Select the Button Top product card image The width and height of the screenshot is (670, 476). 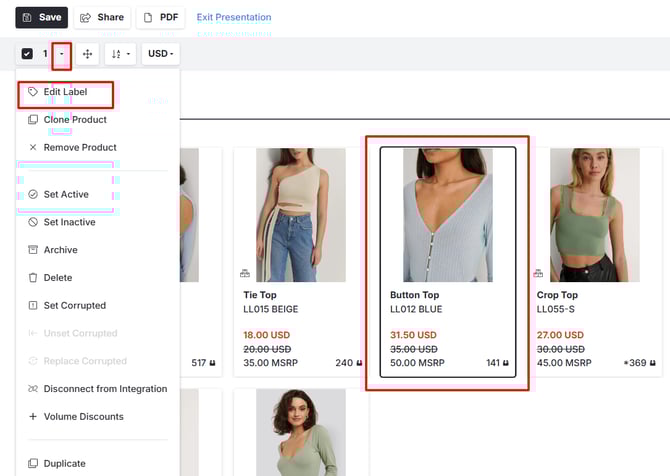[x=448, y=215]
